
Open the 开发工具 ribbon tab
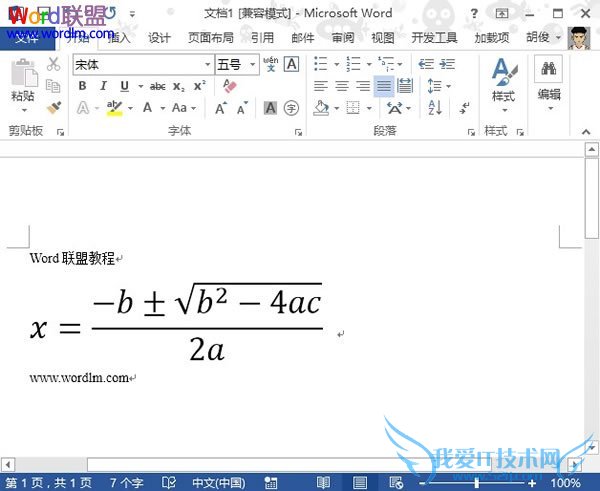[434, 38]
